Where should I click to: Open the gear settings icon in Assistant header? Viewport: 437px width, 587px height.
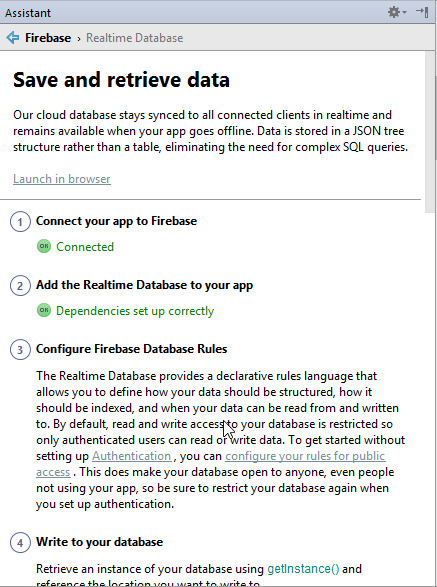pos(394,12)
